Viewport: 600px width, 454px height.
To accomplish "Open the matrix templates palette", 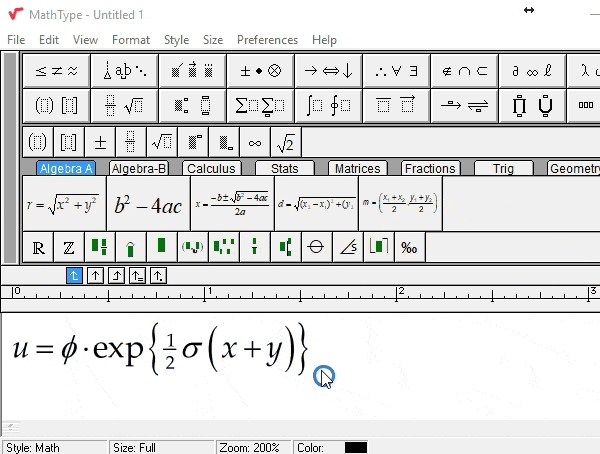I will coord(584,106).
